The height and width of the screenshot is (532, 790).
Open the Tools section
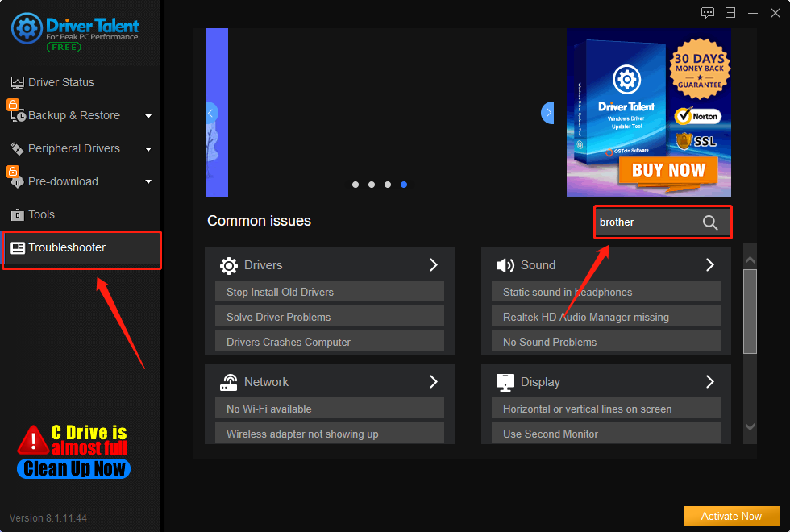(33, 214)
